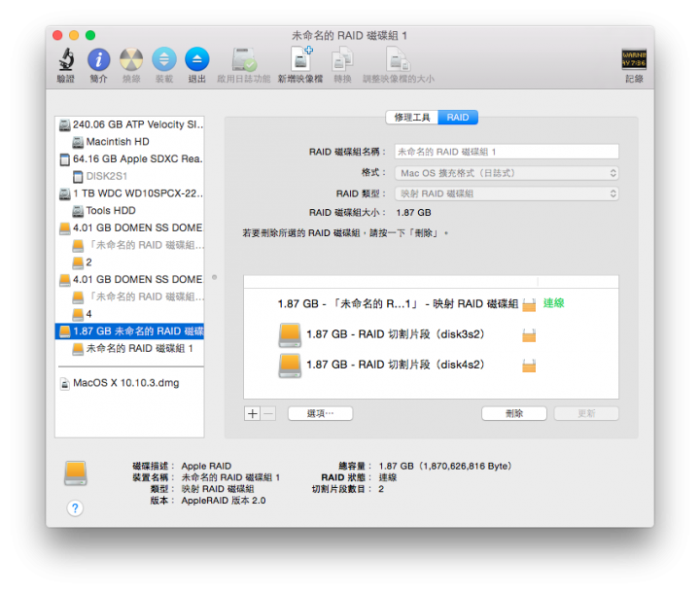Select 64.16 GB Apple SDXC Reader
700x593 pixels.
(130, 158)
